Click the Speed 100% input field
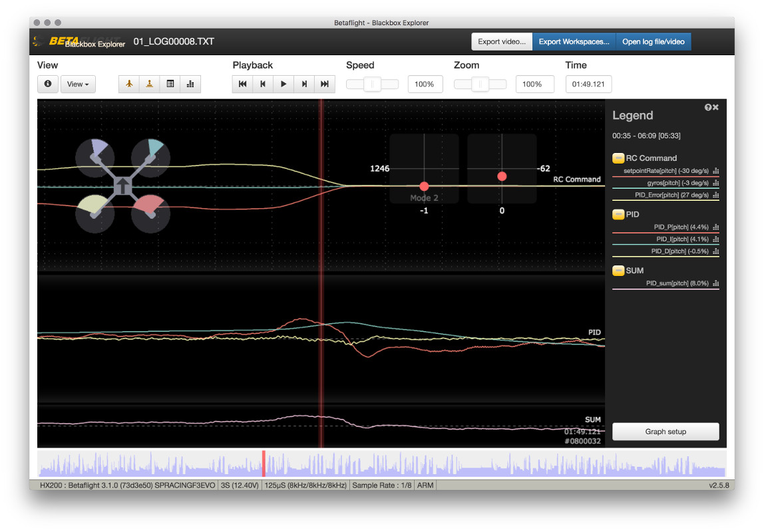Screen dimensions: 764x532 pos(425,84)
